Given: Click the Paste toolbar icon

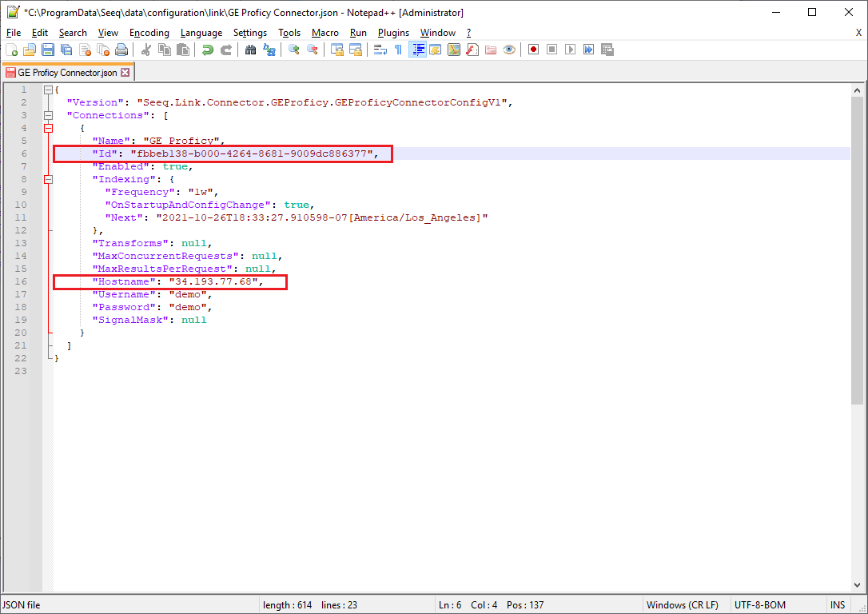Looking at the screenshot, I should tap(183, 50).
